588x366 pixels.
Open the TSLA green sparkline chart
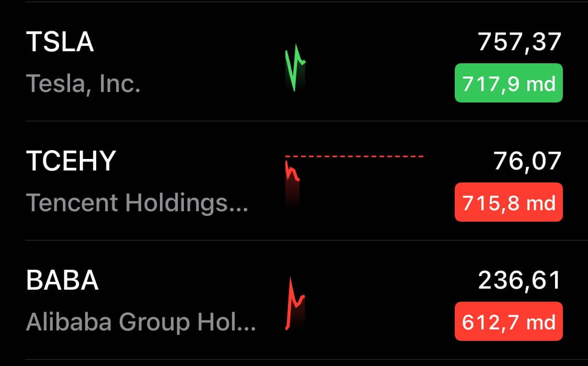coord(295,68)
